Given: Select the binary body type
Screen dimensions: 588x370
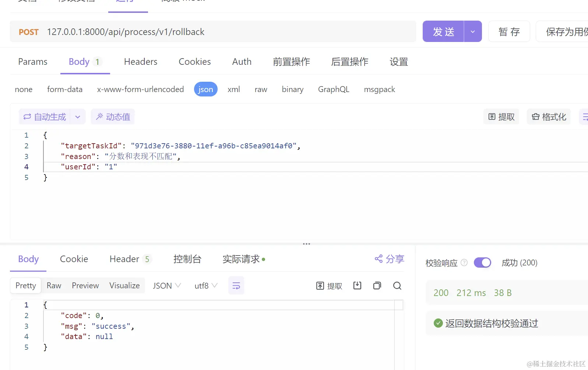Looking at the screenshot, I should [x=293, y=89].
